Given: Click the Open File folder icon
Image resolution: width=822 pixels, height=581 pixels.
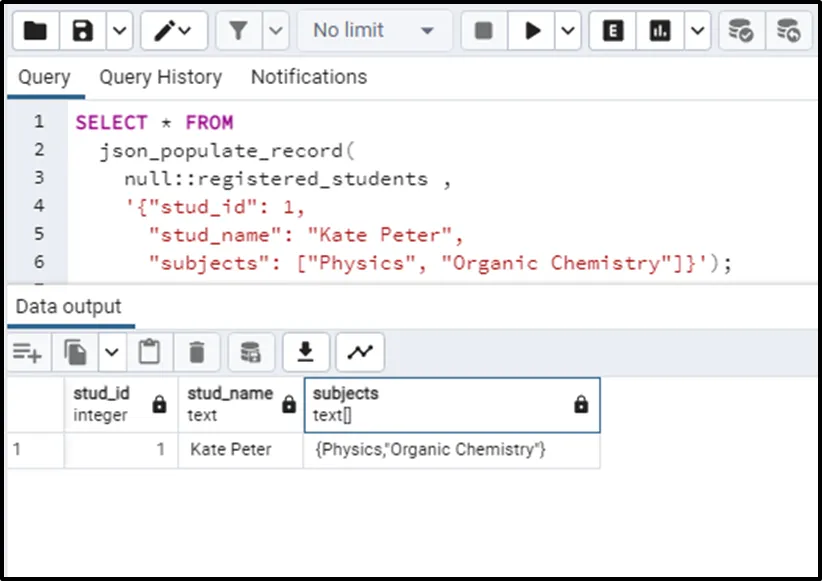Looking at the screenshot, I should click(x=35, y=31).
